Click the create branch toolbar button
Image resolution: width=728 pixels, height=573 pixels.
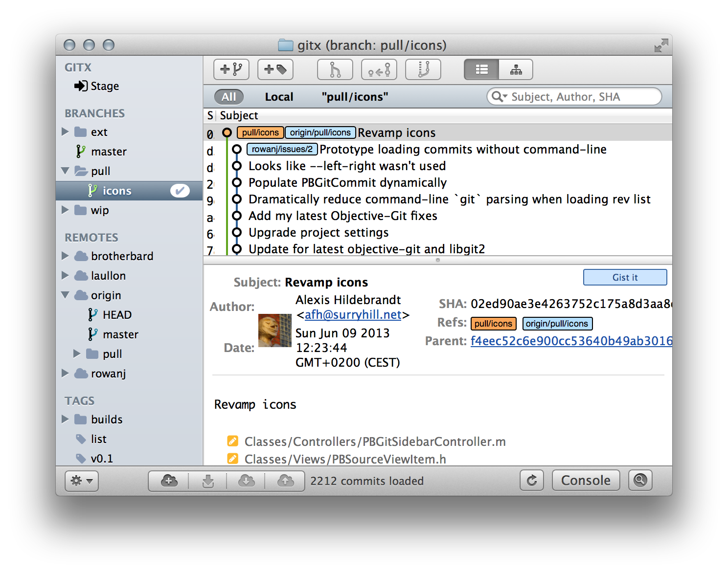click(x=231, y=69)
